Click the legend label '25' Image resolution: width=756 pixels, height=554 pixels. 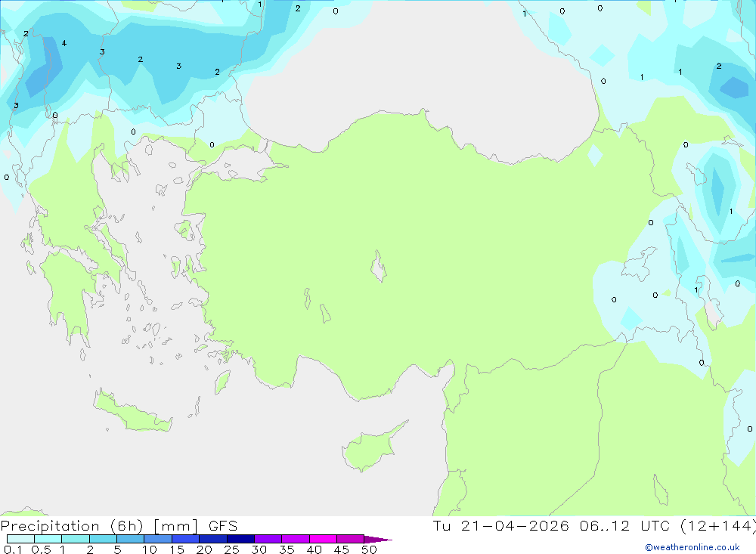232,549
